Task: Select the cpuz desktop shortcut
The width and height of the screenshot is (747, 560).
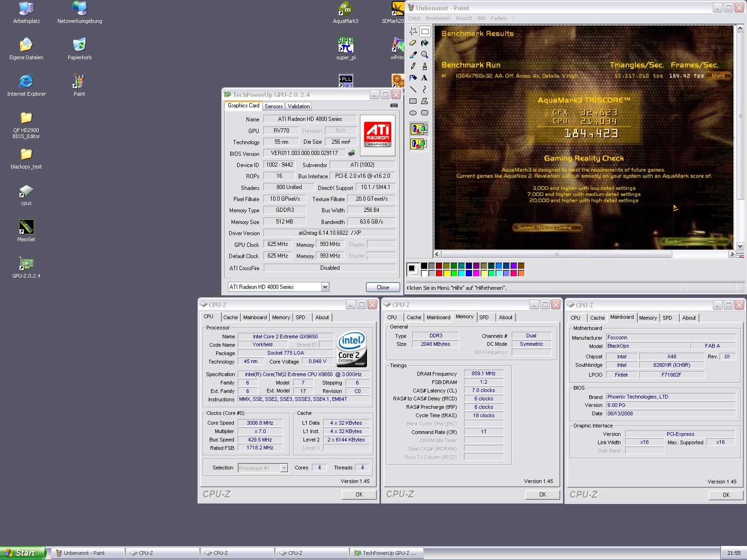Action: [26, 195]
